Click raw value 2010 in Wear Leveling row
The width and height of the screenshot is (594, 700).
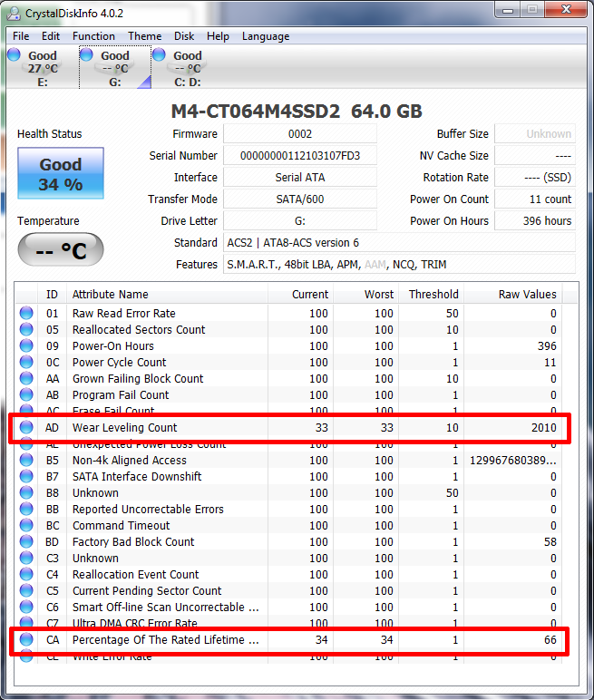[543, 428]
